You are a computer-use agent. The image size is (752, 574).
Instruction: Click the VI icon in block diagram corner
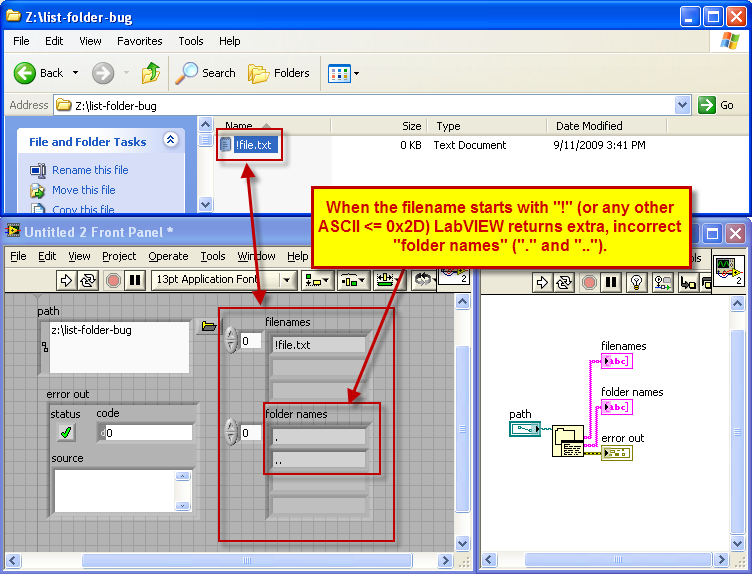728,269
